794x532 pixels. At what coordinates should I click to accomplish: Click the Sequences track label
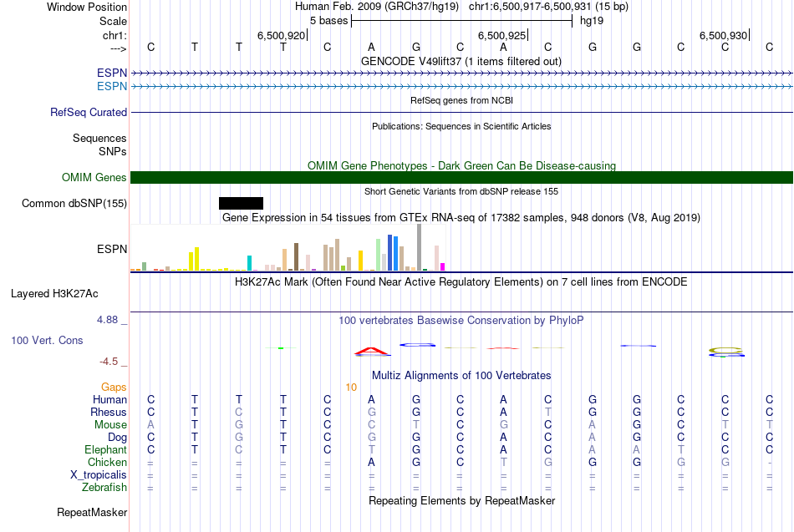[99, 138]
